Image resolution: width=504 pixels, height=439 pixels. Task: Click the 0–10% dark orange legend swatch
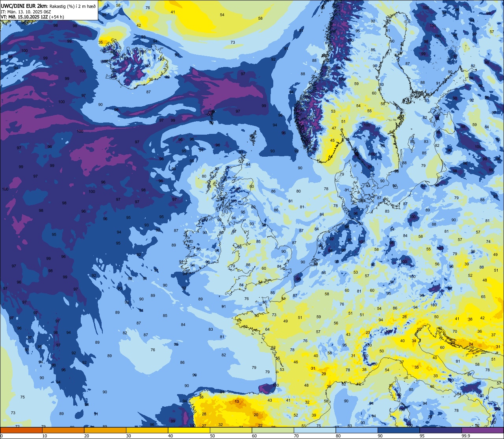(x=21, y=430)
